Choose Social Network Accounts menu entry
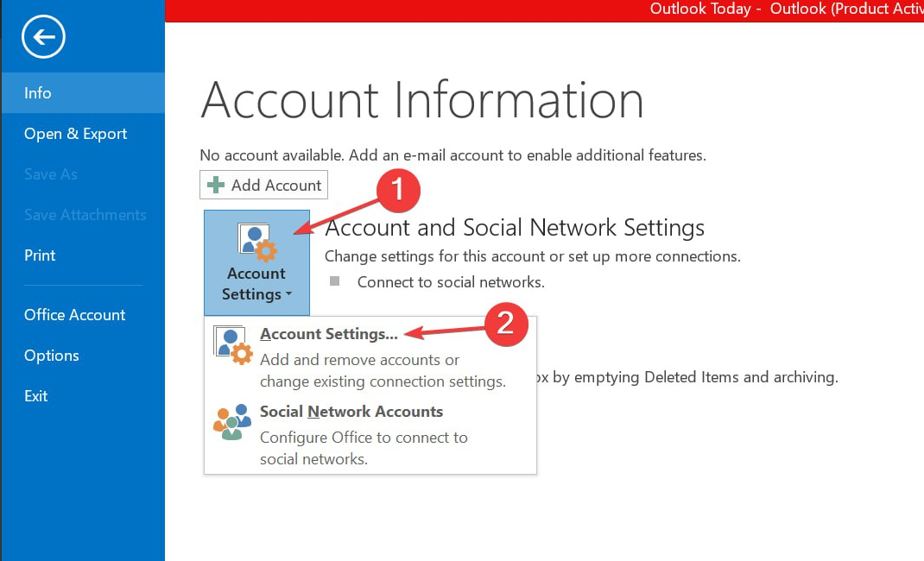Viewport: 924px width, 561px height. coord(370,434)
